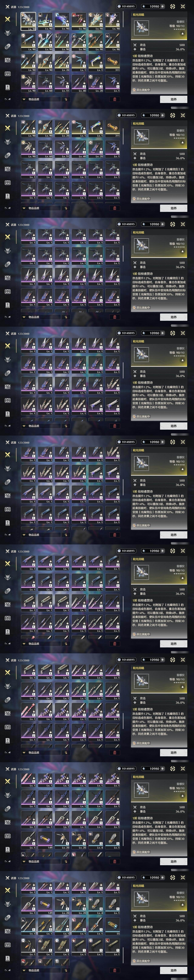Image resolution: width=194 pixels, height=980 pixels.
Task: Close the first inventory panel with the X icon
Action: (183, 7)
